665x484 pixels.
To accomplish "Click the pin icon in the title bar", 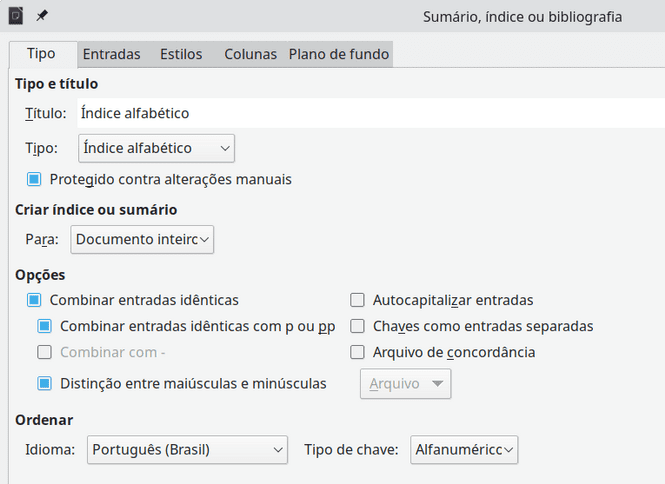I will point(42,16).
